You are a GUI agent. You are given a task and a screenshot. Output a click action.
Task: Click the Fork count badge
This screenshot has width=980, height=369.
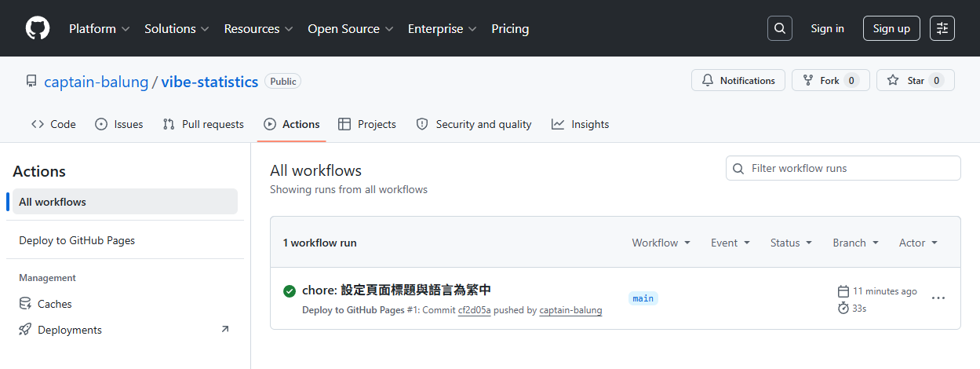[851, 81]
